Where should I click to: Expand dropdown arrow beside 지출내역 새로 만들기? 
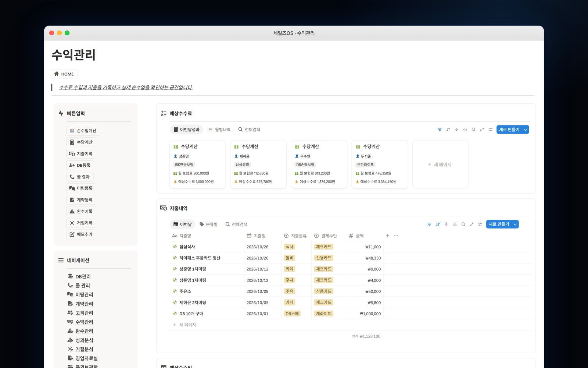(x=515, y=224)
